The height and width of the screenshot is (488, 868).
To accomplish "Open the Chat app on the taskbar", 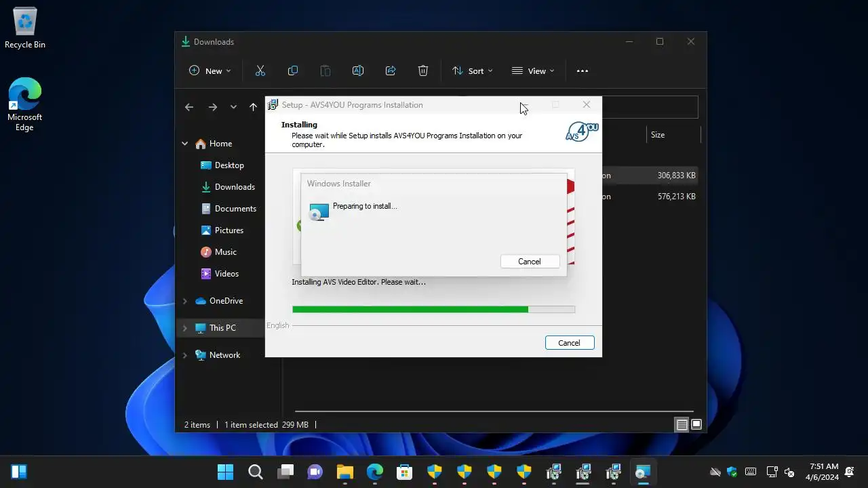I will click(x=315, y=472).
